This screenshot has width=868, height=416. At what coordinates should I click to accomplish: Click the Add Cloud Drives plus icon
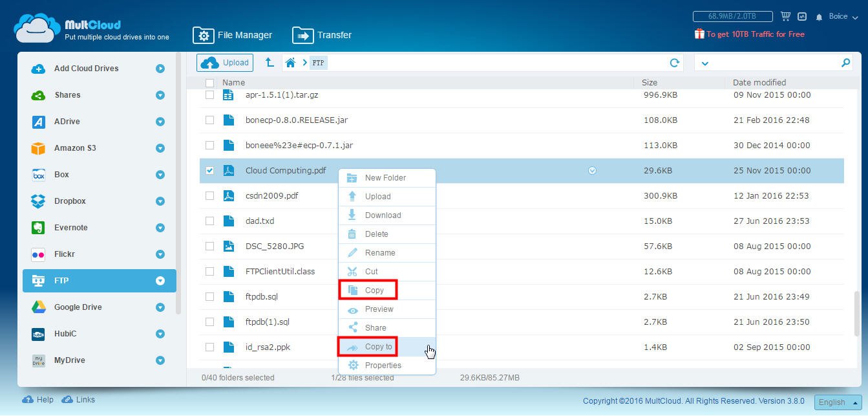(38, 69)
